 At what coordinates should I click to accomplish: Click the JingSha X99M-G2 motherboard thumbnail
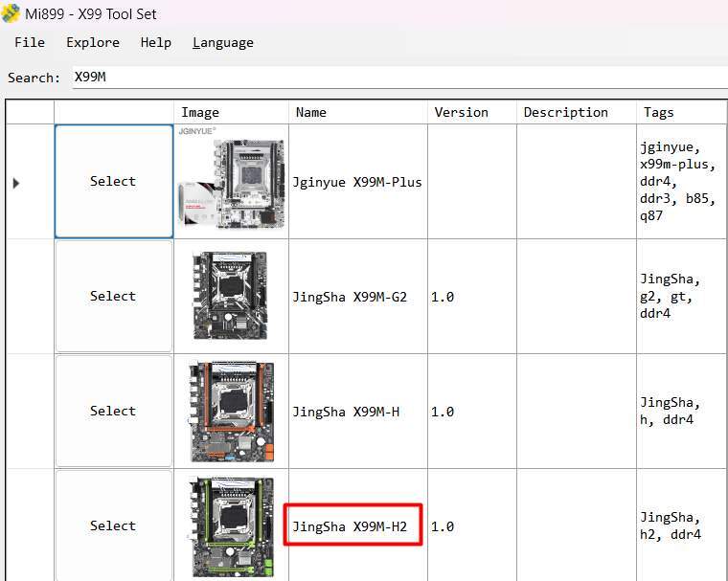click(230, 296)
